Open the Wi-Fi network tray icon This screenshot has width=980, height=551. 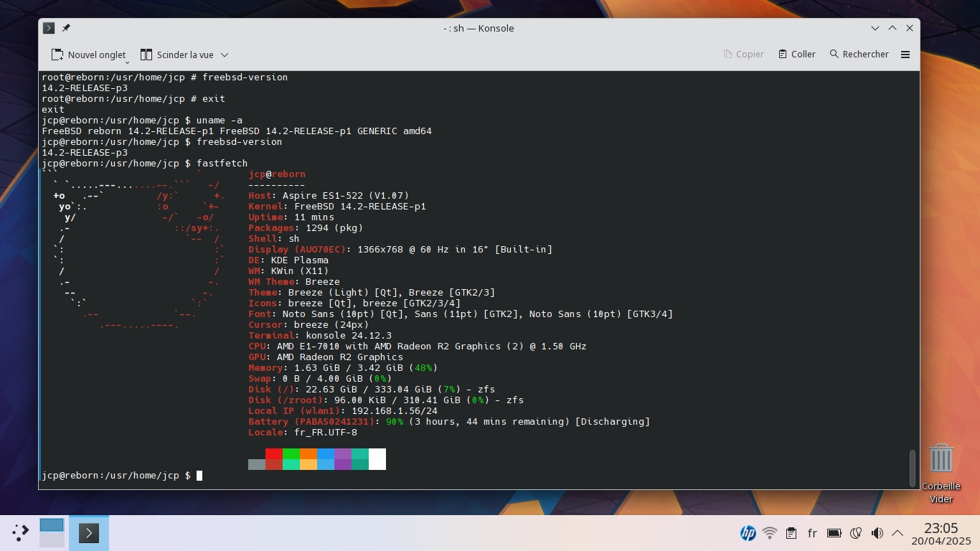point(770,533)
